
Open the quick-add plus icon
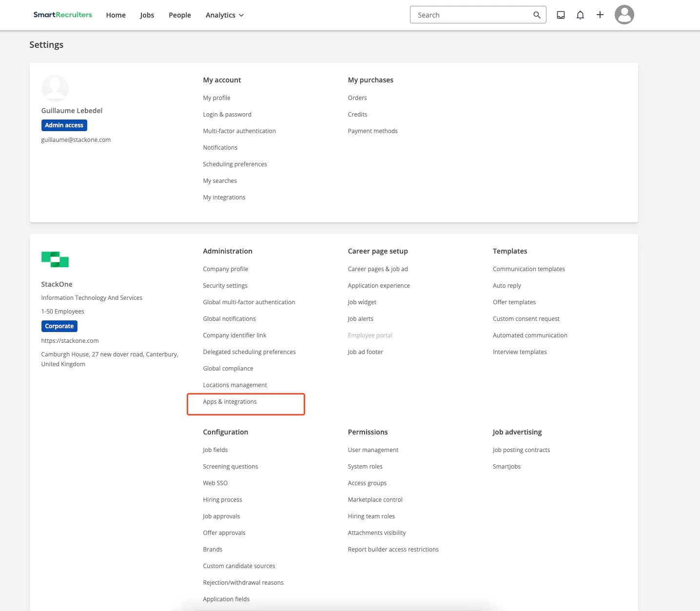(600, 15)
